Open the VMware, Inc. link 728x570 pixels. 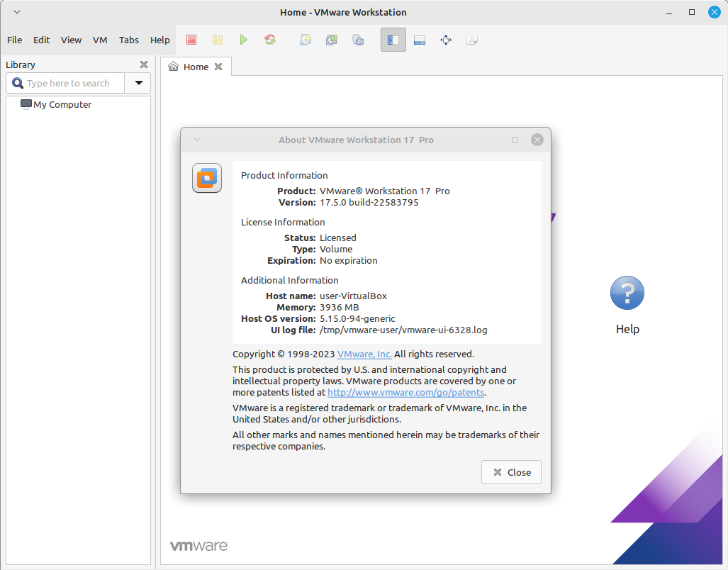(x=364, y=354)
